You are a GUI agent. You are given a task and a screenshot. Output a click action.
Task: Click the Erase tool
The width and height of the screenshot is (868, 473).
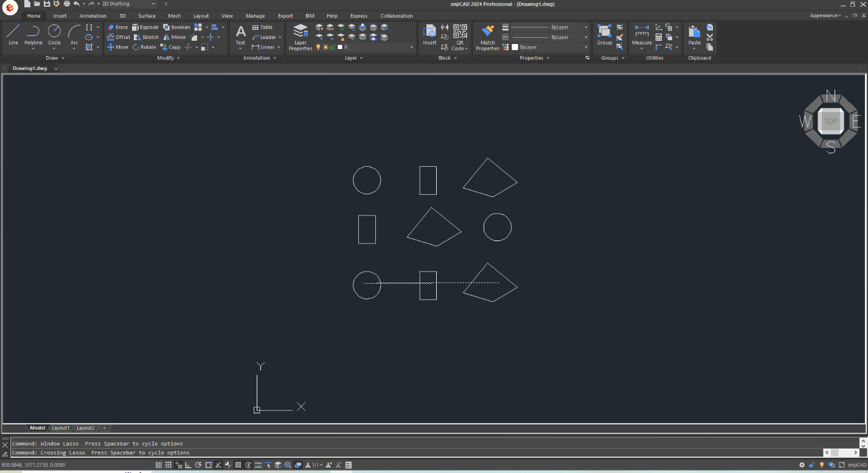tap(117, 27)
